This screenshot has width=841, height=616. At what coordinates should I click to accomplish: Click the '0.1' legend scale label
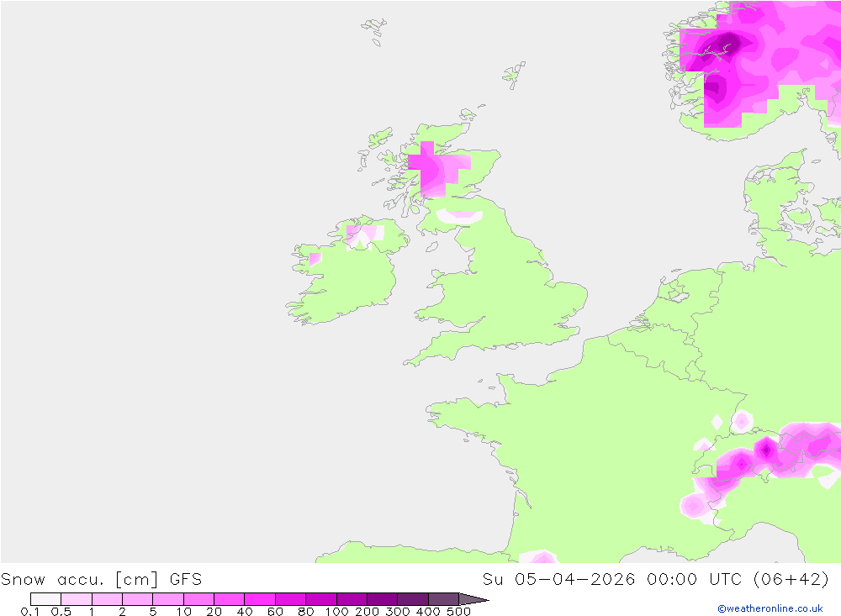[x=30, y=611]
